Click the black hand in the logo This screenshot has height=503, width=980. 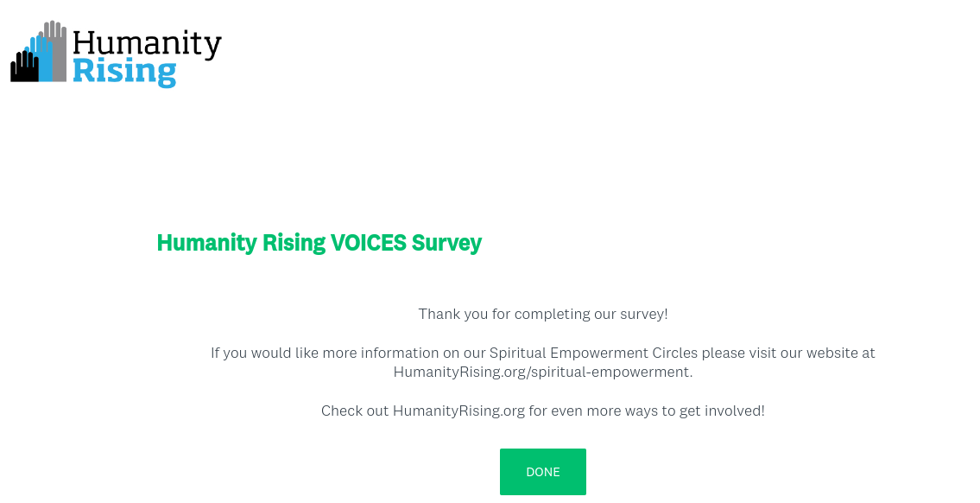(x=23, y=67)
